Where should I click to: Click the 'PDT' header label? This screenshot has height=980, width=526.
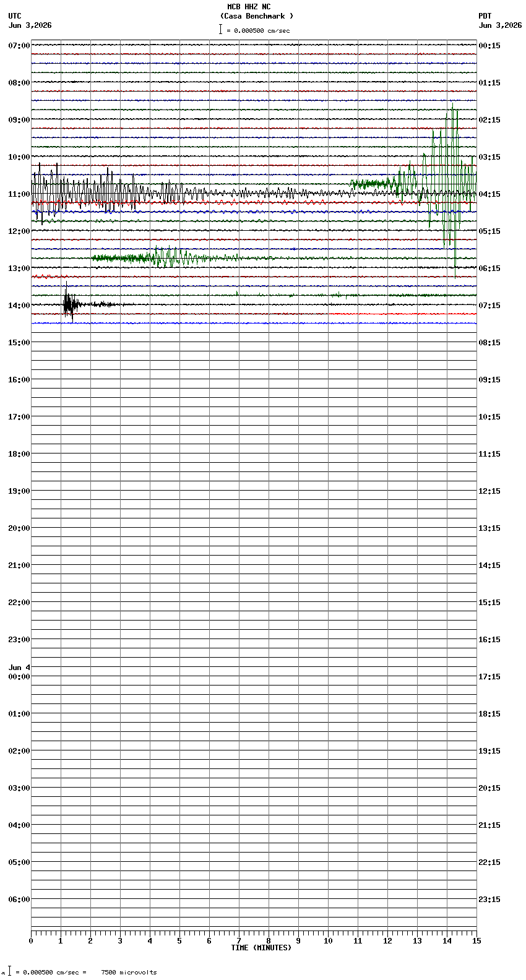[x=485, y=16]
